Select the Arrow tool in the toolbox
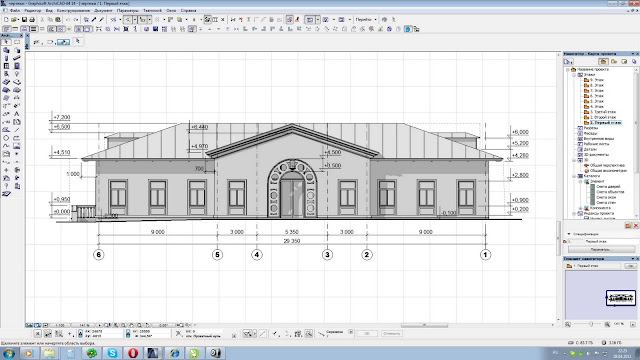 [x=6, y=42]
